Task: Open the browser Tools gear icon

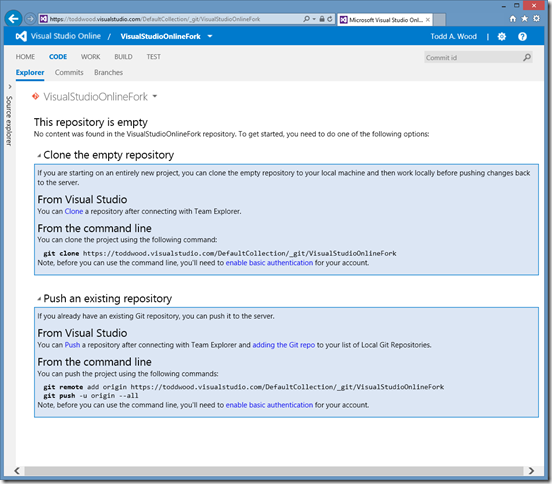Action: pos(536,18)
